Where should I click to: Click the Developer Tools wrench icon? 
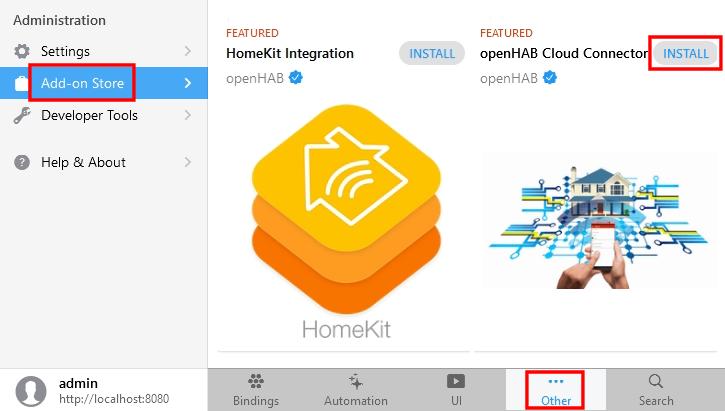pyautogui.click(x=22, y=116)
